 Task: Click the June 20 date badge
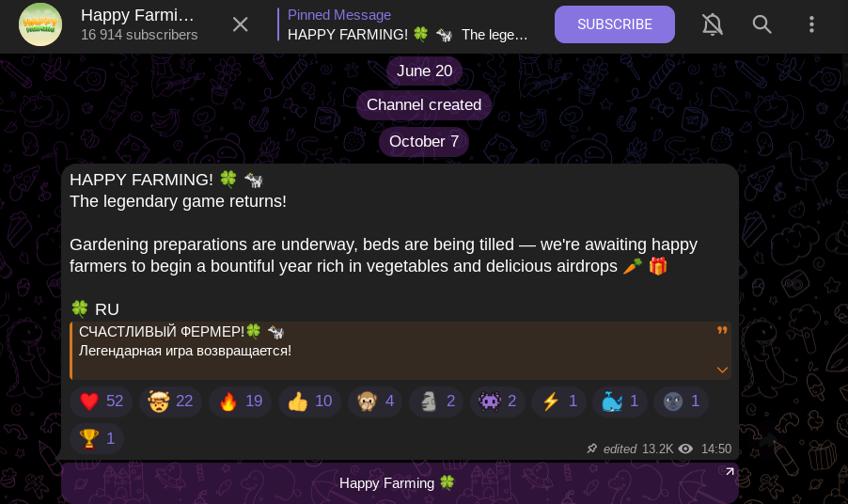(424, 71)
